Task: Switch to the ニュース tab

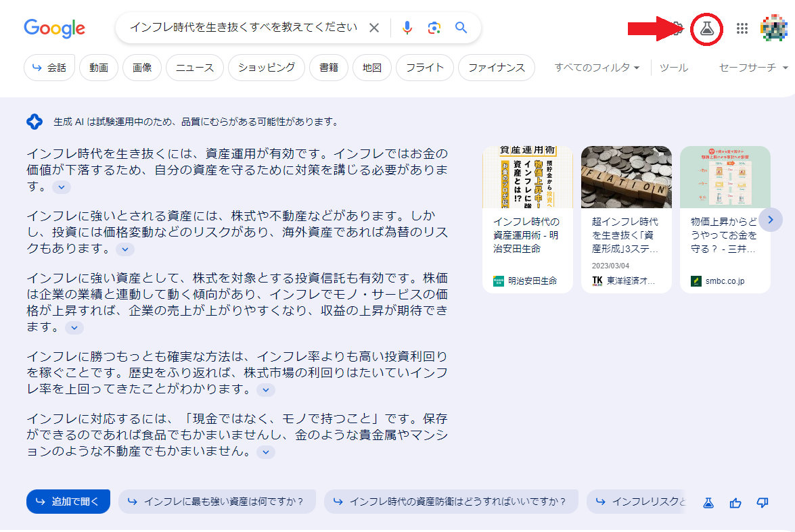Action: coord(194,68)
